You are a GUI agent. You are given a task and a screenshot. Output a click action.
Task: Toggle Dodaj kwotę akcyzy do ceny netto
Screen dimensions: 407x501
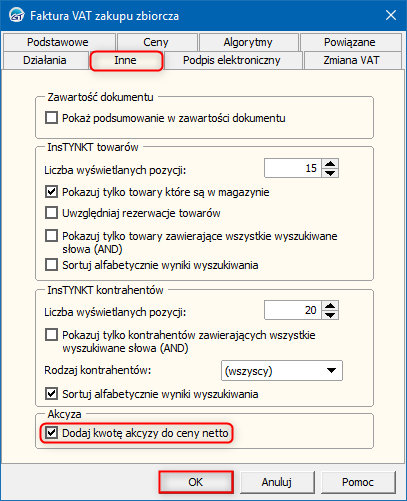[51, 433]
